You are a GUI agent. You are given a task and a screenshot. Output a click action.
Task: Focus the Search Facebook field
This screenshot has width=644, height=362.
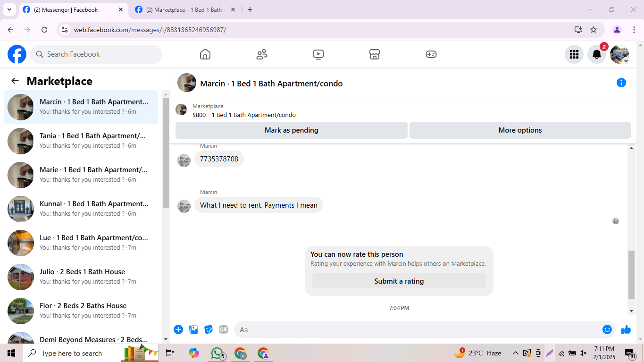click(96, 54)
